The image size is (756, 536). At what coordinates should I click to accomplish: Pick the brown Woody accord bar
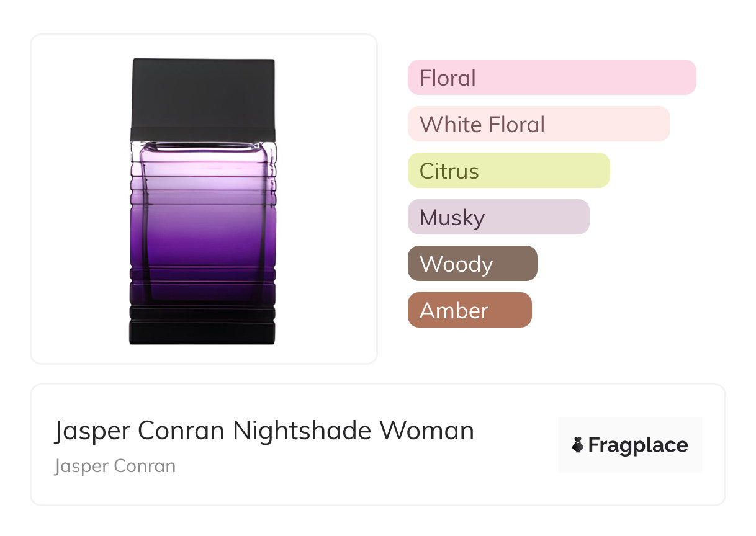click(472, 264)
